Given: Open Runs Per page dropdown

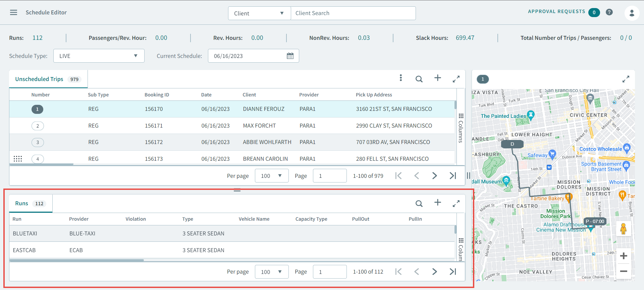Looking at the screenshot, I should click(x=272, y=272).
